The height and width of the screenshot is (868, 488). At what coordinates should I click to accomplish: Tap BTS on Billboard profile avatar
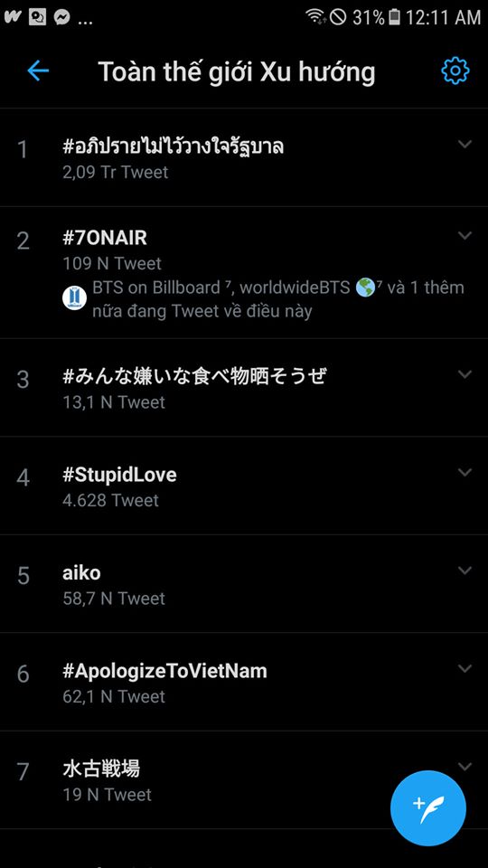(x=74, y=298)
